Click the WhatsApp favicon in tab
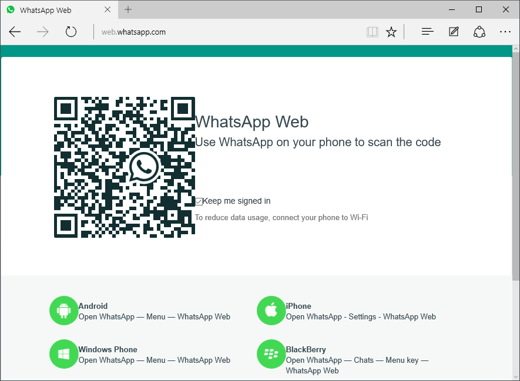The width and height of the screenshot is (520, 381). tap(11, 10)
